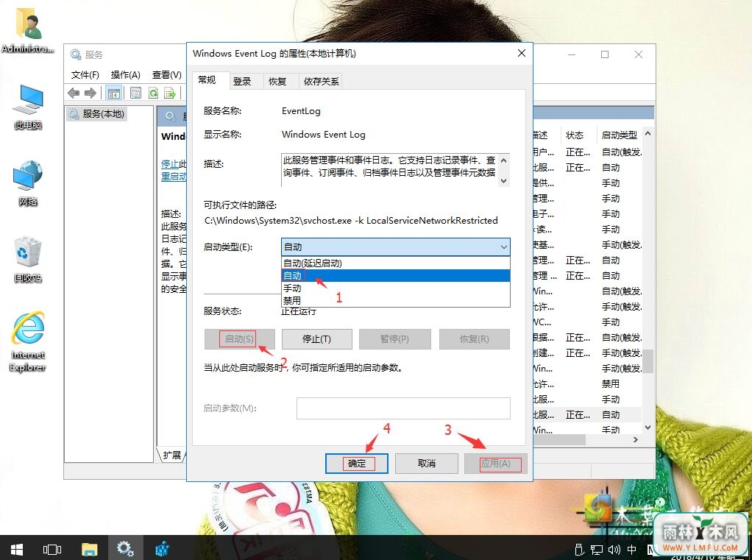This screenshot has height=560, width=752.
Task: Confirm with the 确定 button
Action: [x=357, y=464]
